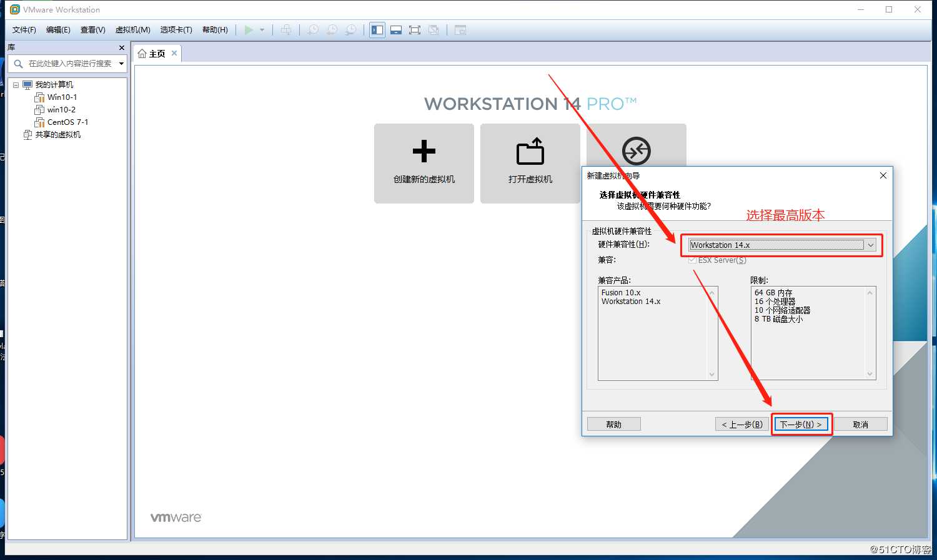Click the 8 TB 磁盘大小 limit entry
Image resolution: width=937 pixels, height=560 pixels.
click(778, 319)
